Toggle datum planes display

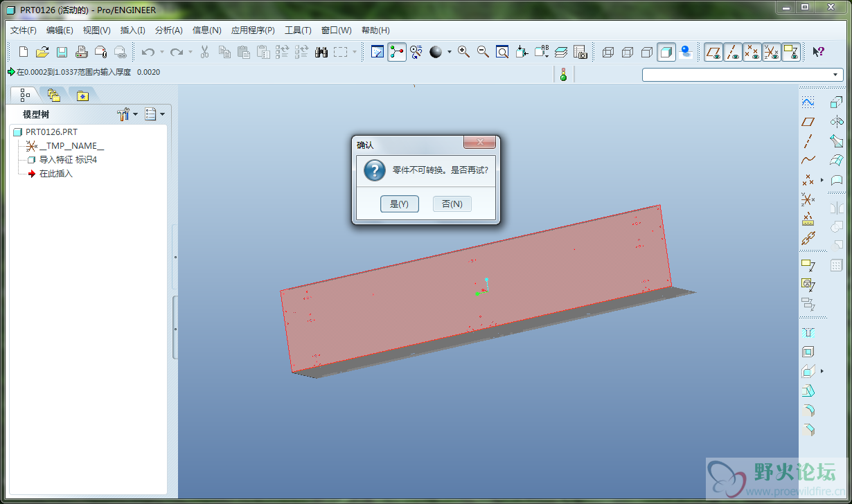click(x=713, y=52)
